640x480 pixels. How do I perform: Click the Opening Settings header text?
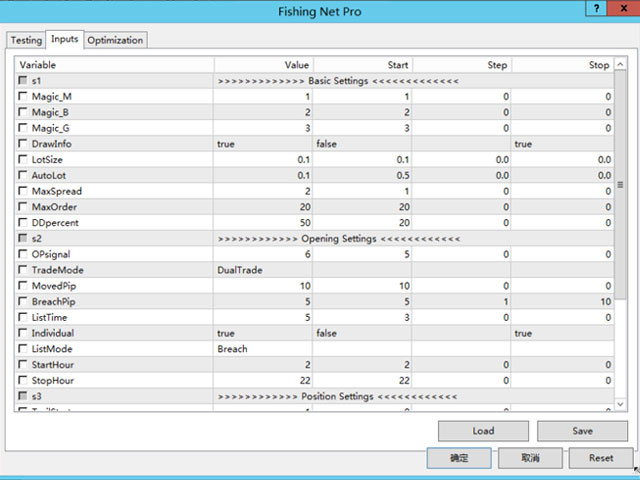click(x=338, y=238)
